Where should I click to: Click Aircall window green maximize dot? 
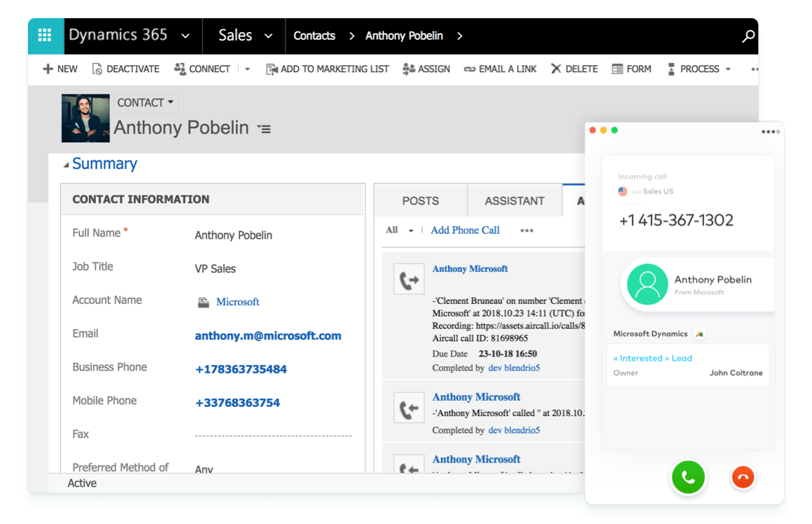[614, 130]
